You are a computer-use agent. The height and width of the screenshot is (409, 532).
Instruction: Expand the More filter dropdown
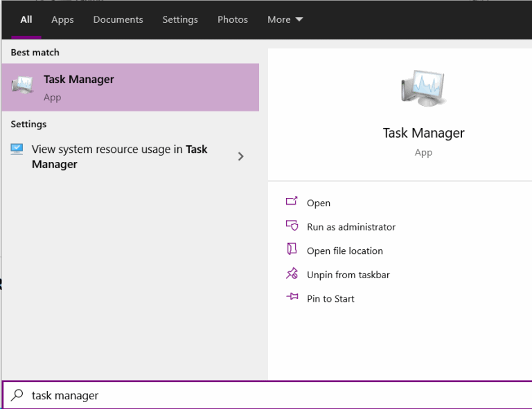[285, 19]
